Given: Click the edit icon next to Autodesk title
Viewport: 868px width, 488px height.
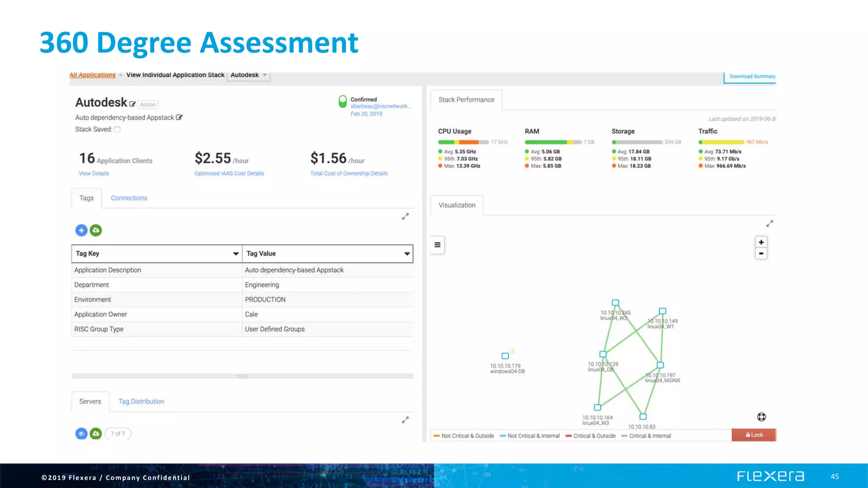Looking at the screenshot, I should click(x=132, y=104).
